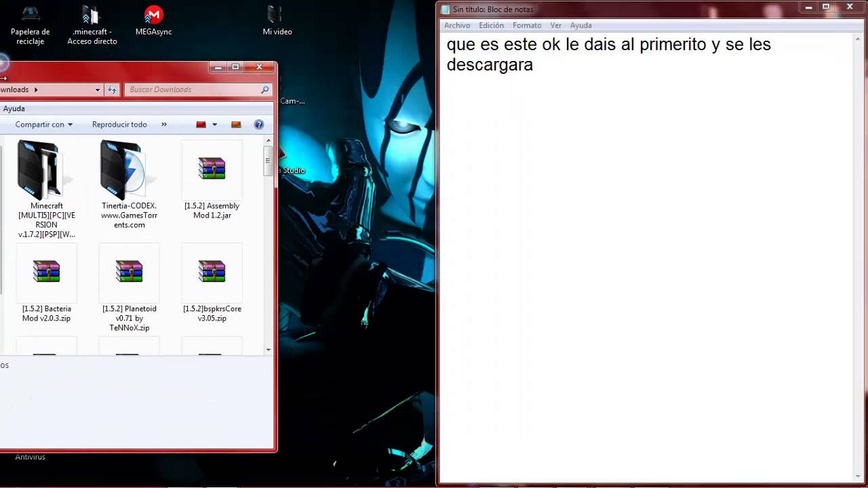Open Ayuda menu in Notepad
Image resolution: width=868 pixels, height=488 pixels.
point(580,26)
